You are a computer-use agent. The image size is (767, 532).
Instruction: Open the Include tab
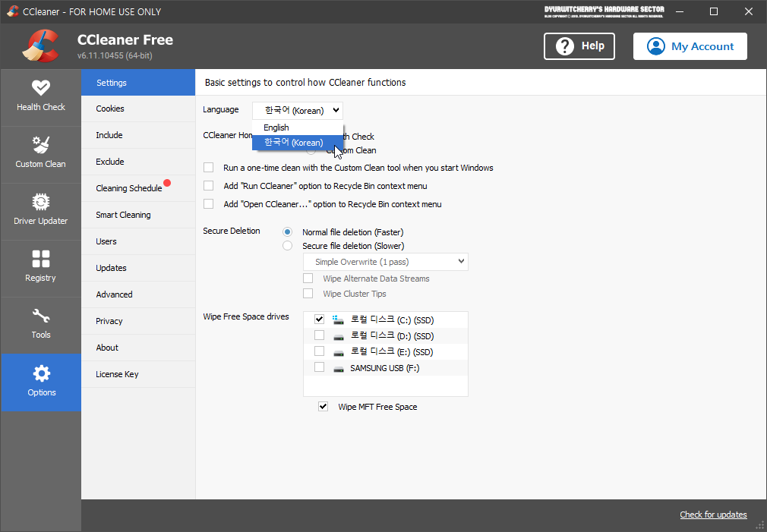coord(138,135)
